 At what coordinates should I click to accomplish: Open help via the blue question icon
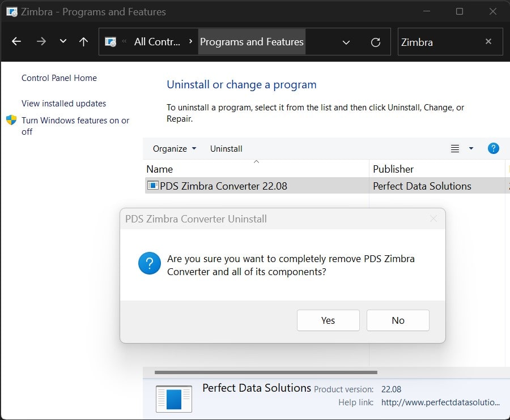pos(494,148)
